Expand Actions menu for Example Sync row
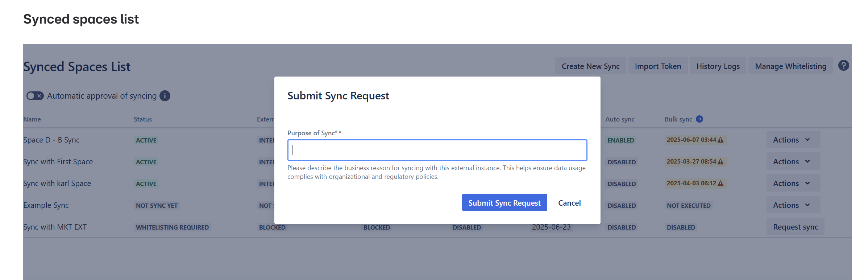The image size is (868, 280). point(793,205)
